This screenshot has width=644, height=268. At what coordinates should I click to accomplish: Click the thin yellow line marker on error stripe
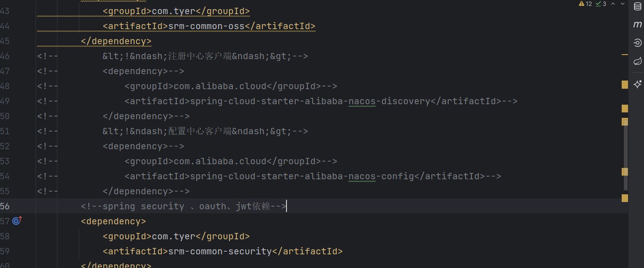click(x=624, y=55)
